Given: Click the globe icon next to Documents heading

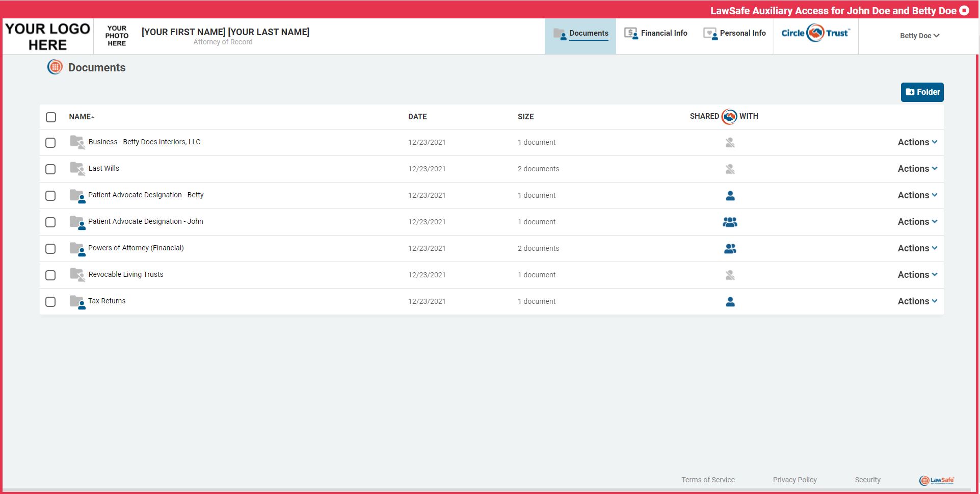Looking at the screenshot, I should pos(55,67).
